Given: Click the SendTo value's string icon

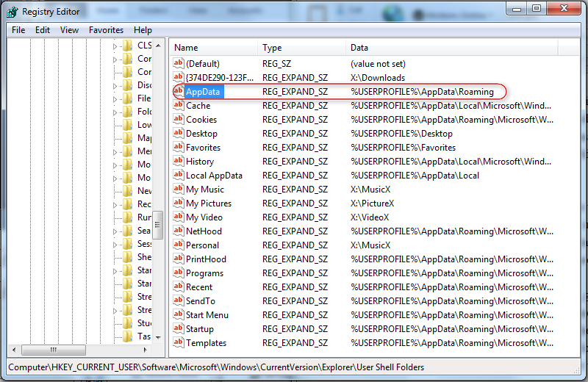Looking at the screenshot, I should pyautogui.click(x=178, y=301).
